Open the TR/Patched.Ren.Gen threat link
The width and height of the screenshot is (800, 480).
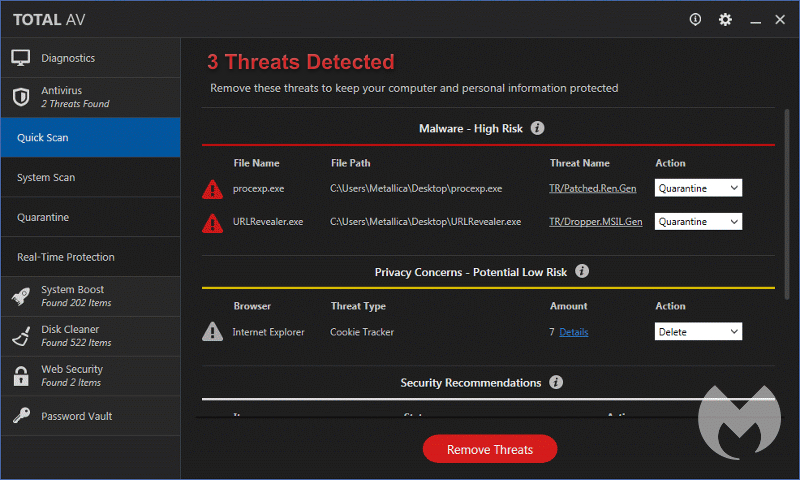(x=592, y=188)
